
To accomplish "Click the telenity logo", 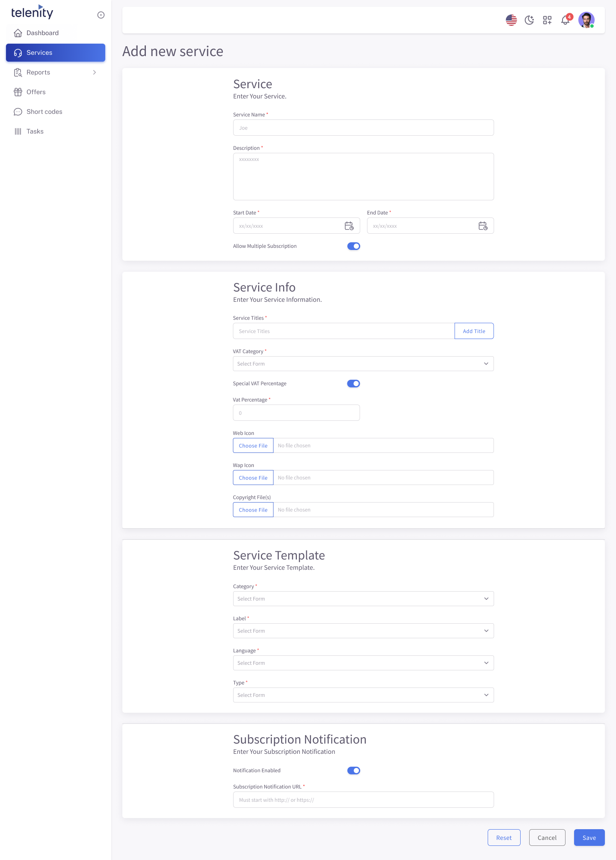I will click(32, 12).
